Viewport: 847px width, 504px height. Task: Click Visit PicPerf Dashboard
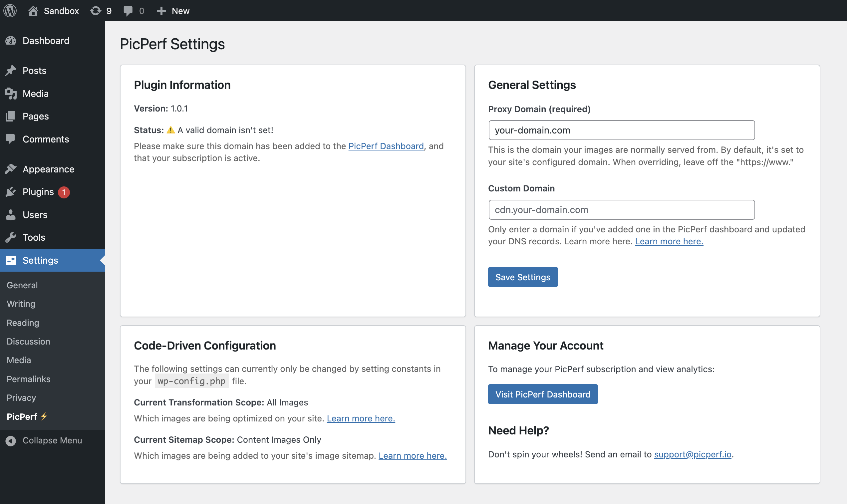point(542,394)
